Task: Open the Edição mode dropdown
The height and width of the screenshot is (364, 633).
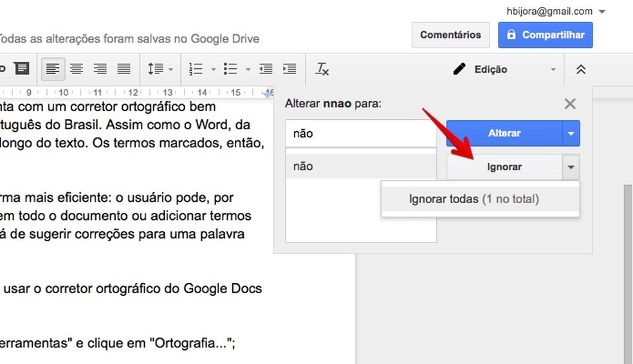Action: coord(504,69)
